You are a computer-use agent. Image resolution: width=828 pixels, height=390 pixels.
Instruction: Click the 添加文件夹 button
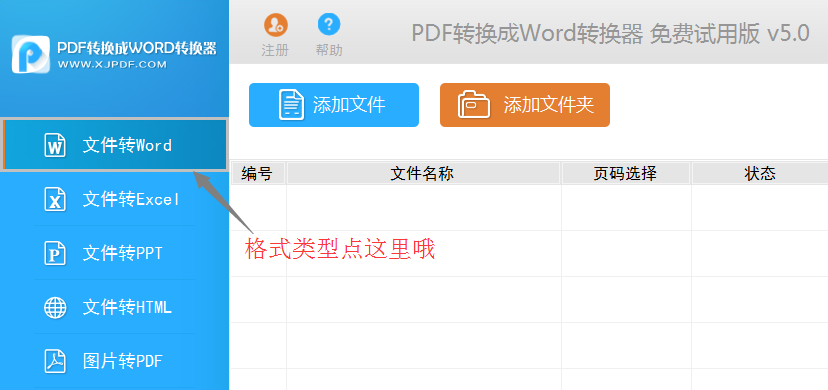(525, 105)
